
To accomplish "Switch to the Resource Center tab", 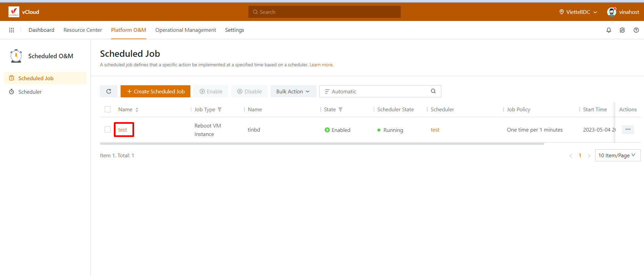I will tap(83, 30).
